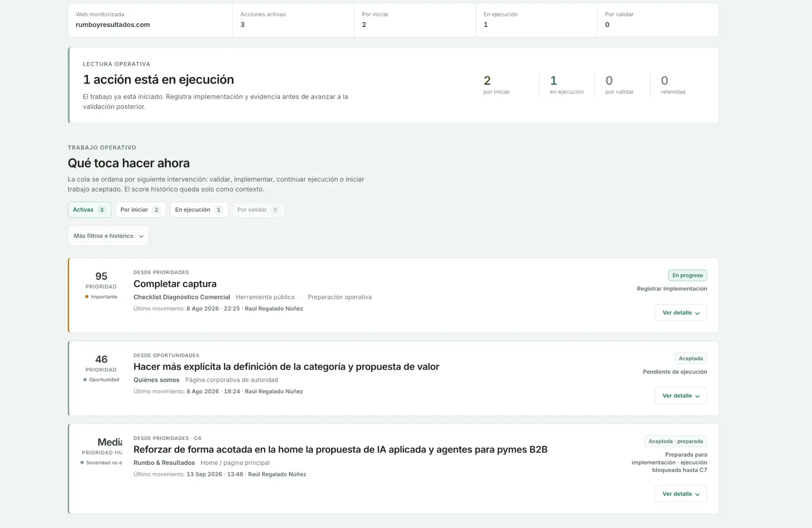
Task: Expand Más filtros e histórico dropdown
Action: [x=108, y=236]
